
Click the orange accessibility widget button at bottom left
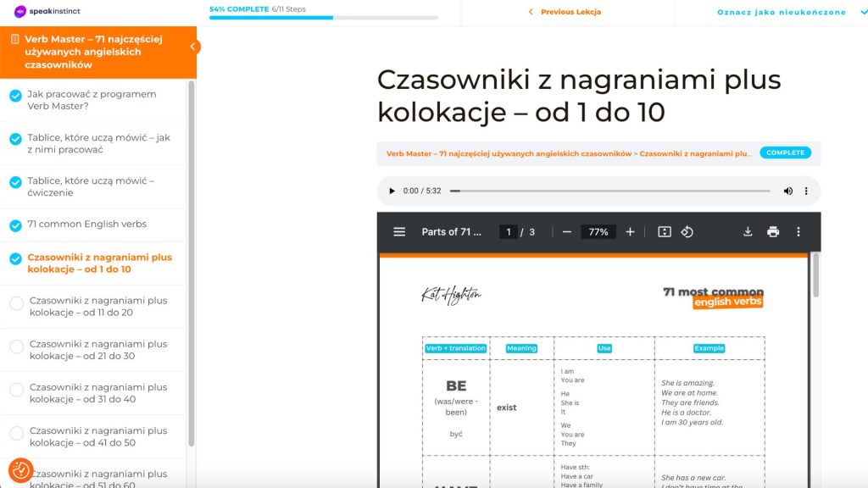coord(21,471)
